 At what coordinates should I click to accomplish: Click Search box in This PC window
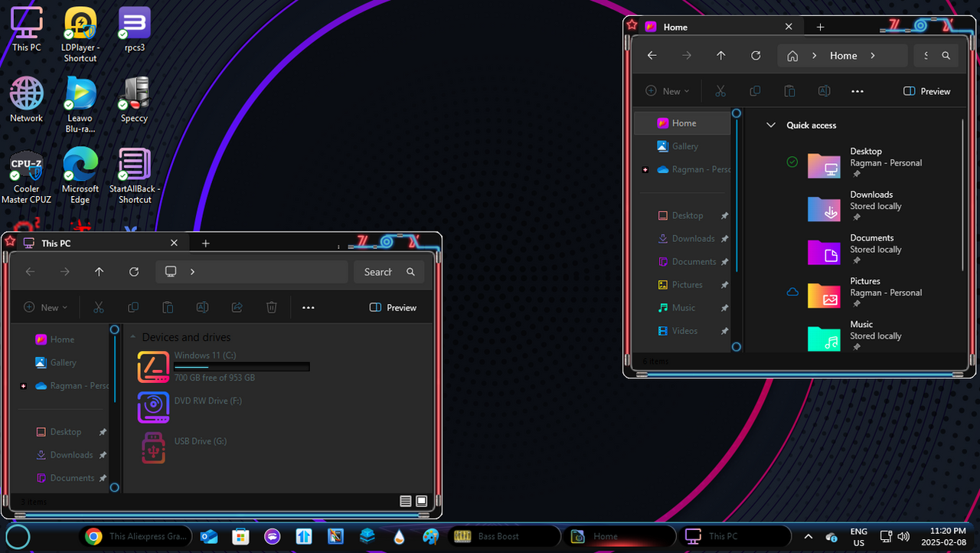tap(389, 272)
